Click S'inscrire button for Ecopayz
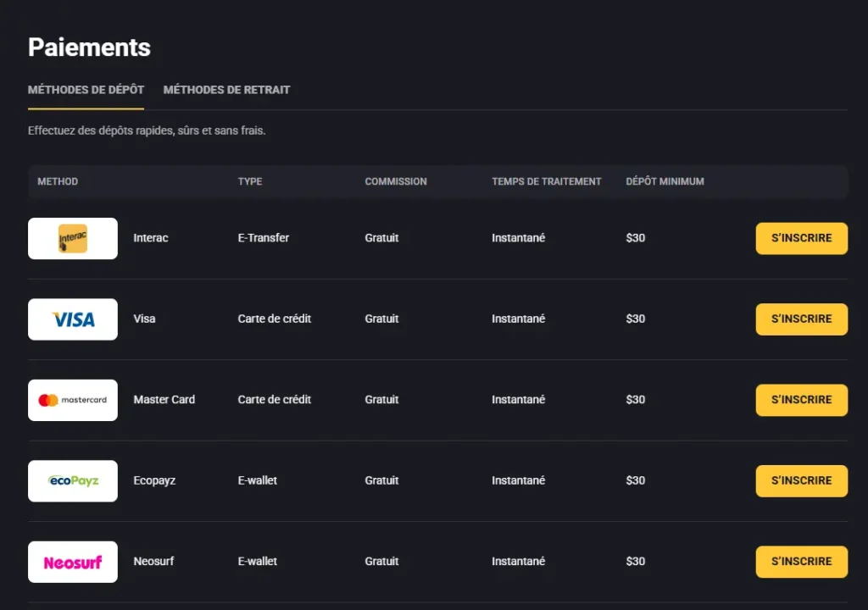This screenshot has height=610, width=868. pyautogui.click(x=802, y=481)
